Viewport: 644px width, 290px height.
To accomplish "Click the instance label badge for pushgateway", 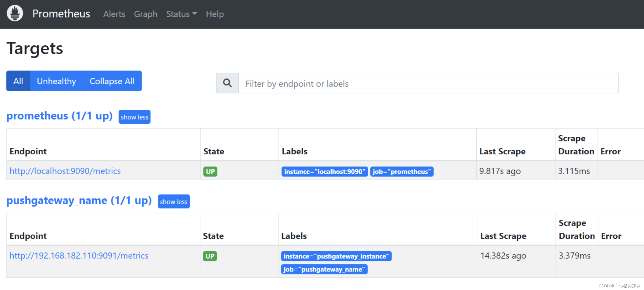I will pyautogui.click(x=336, y=256).
